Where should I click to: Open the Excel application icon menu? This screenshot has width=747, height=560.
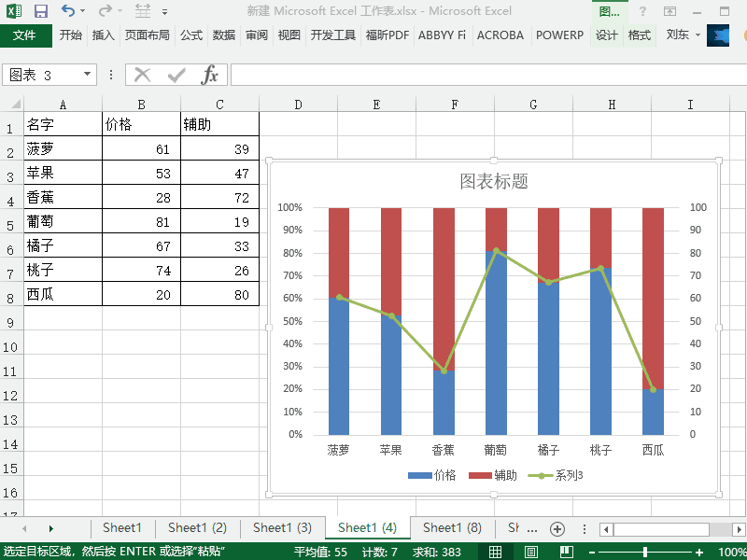pyautogui.click(x=14, y=11)
